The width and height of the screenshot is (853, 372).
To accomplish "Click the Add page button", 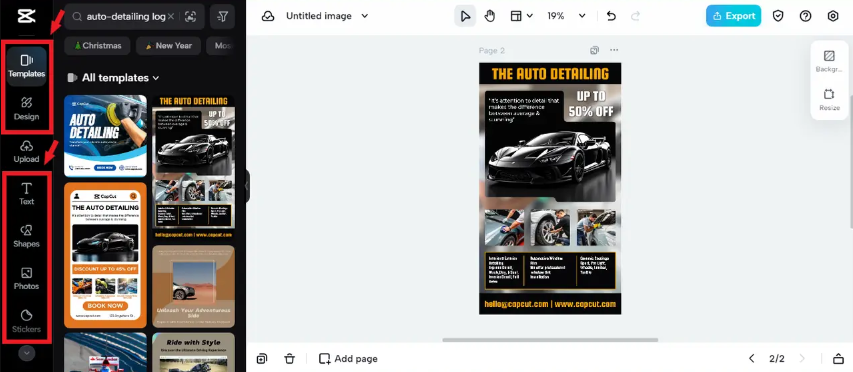I will coord(348,358).
